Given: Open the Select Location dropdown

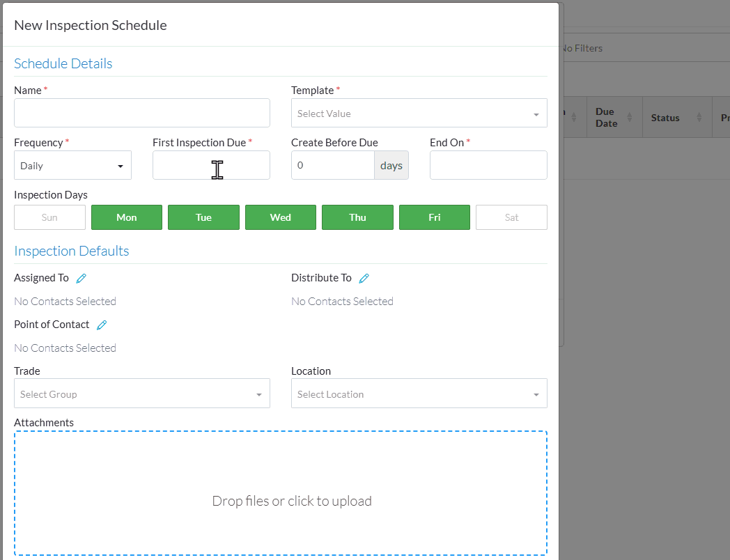Looking at the screenshot, I should [x=419, y=394].
